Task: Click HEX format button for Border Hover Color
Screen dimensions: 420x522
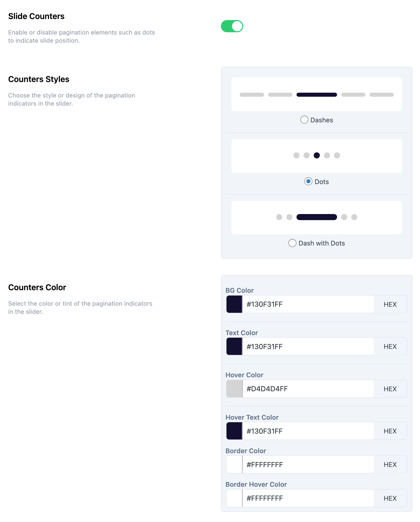Action: pos(390,498)
